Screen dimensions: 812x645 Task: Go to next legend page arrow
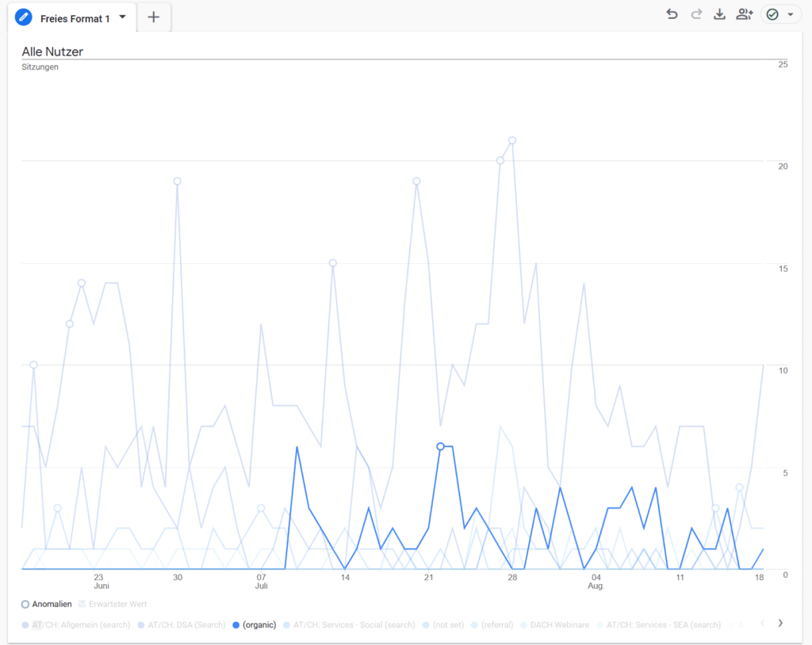coord(780,623)
